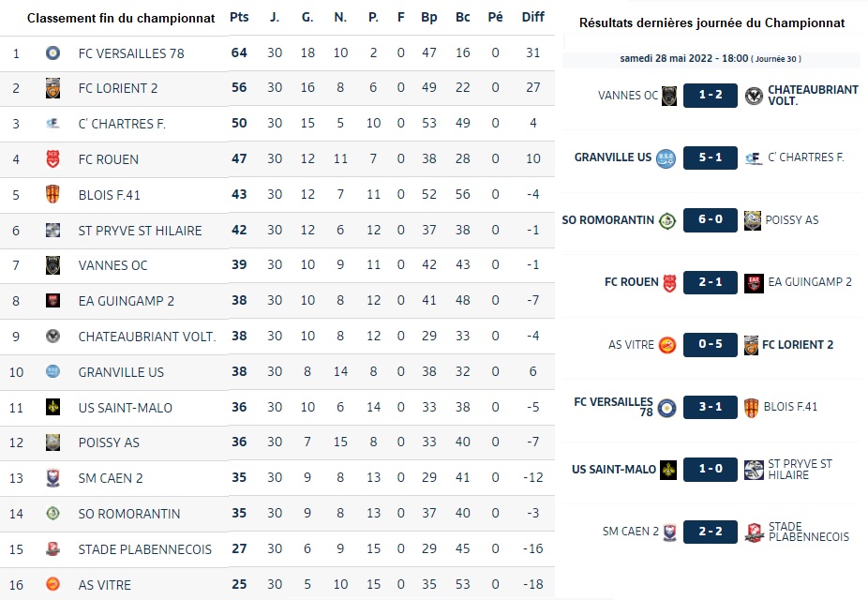Click the FC Rouen red crest in standings
This screenshot has width=868, height=600.
coord(52,159)
